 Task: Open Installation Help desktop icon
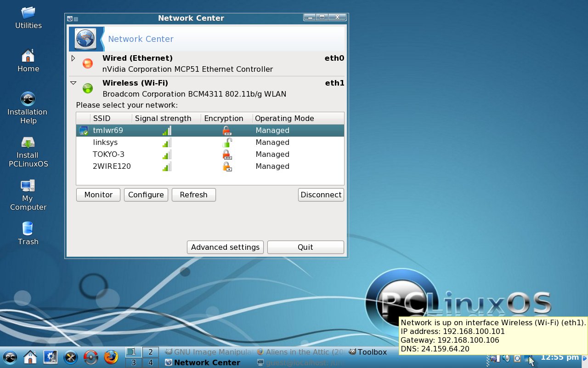pos(28,109)
